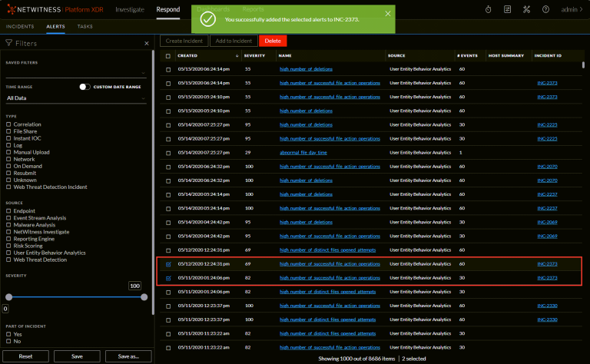Image resolution: width=590 pixels, height=364 pixels.
Task: Tick the select-all checkbox in table header
Action: click(168, 55)
